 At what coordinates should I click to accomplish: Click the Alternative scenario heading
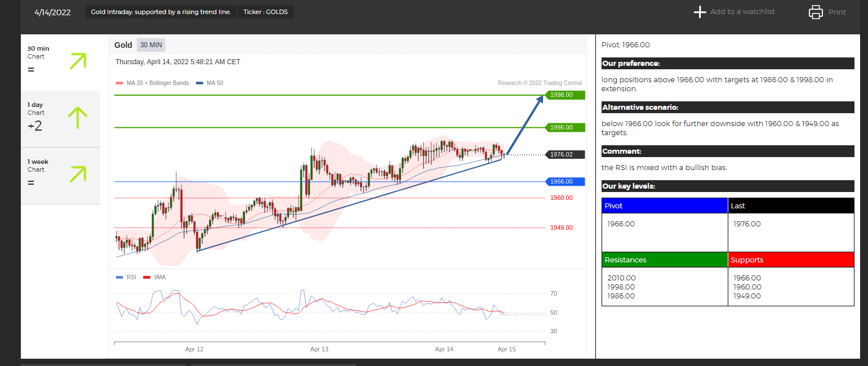point(728,108)
